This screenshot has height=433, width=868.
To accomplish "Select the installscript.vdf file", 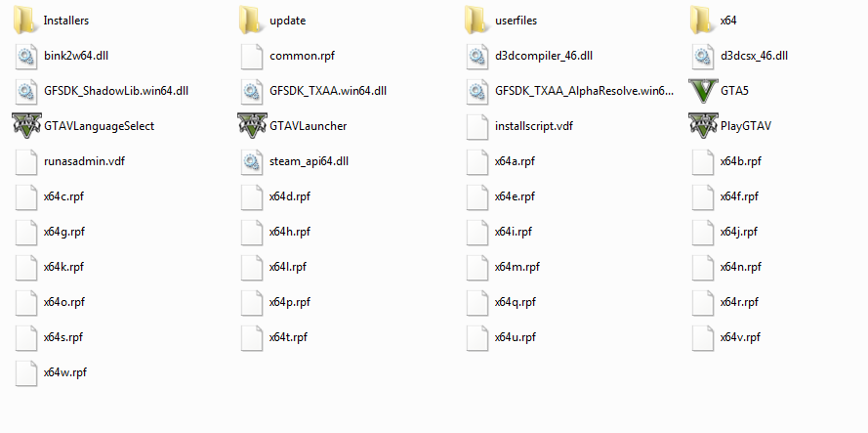I will 519,126.
